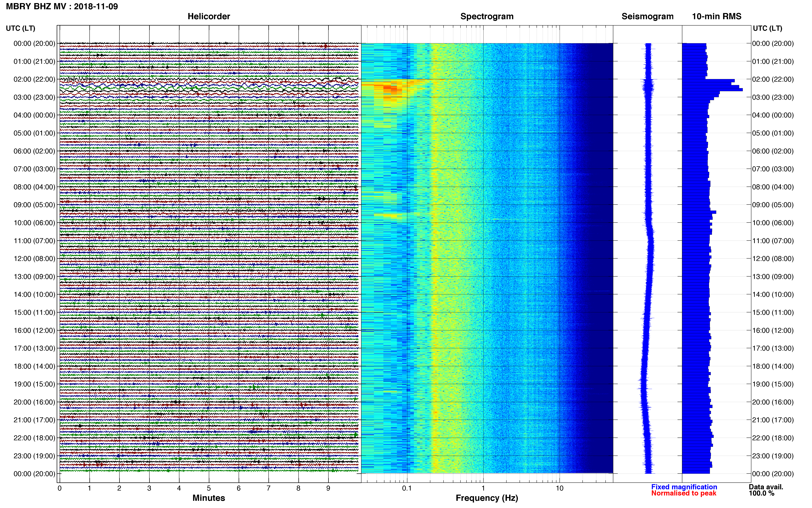Click the Fixed magnification legend text
This screenshot has width=812, height=508.
click(x=684, y=487)
